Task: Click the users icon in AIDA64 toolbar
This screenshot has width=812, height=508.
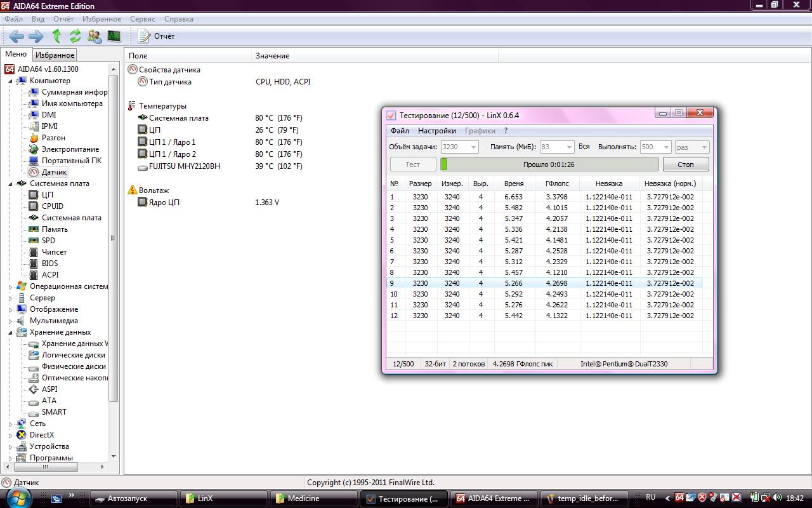Action: point(95,36)
